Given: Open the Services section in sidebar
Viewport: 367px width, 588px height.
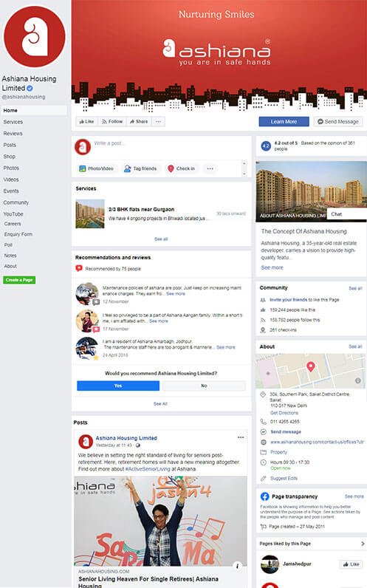Looking at the screenshot, I should tap(13, 122).
